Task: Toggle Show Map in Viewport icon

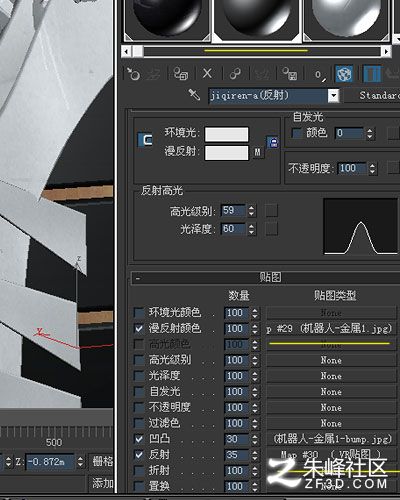Action: point(344,74)
